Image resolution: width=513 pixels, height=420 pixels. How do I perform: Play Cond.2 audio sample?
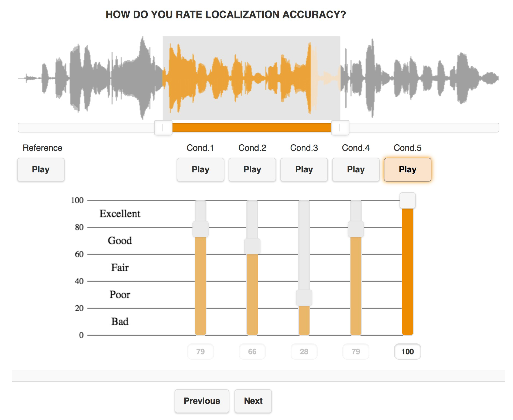point(252,170)
